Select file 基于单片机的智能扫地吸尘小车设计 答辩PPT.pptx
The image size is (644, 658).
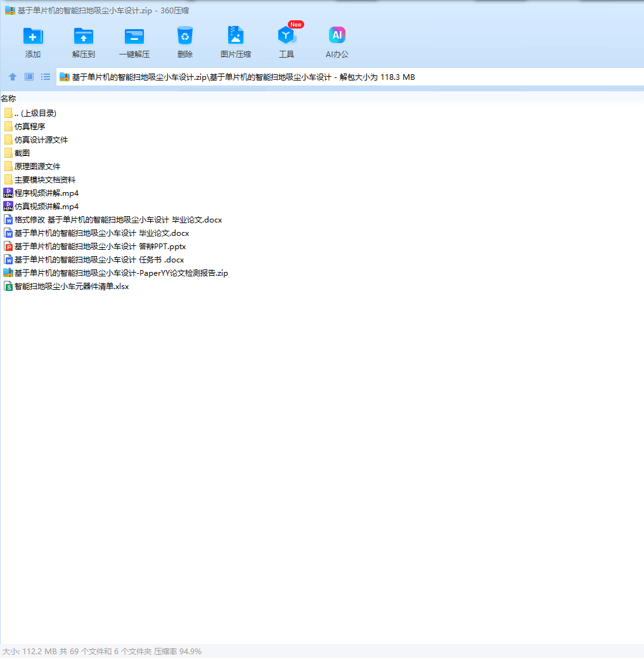point(100,247)
